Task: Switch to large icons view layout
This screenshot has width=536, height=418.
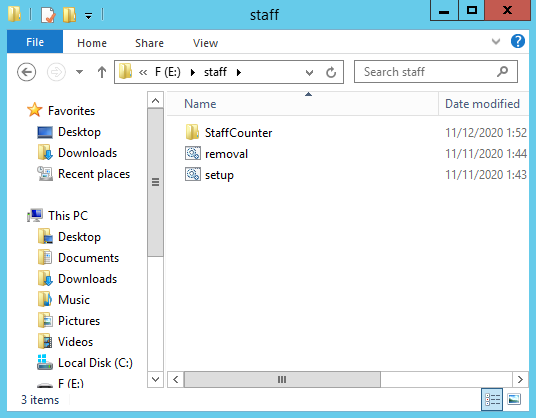Action: point(514,399)
